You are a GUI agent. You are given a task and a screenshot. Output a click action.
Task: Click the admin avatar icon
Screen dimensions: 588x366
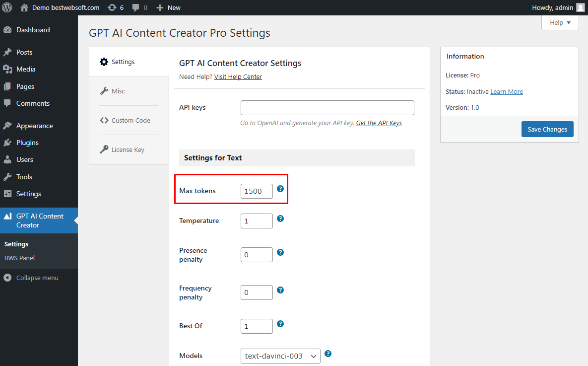click(581, 7)
